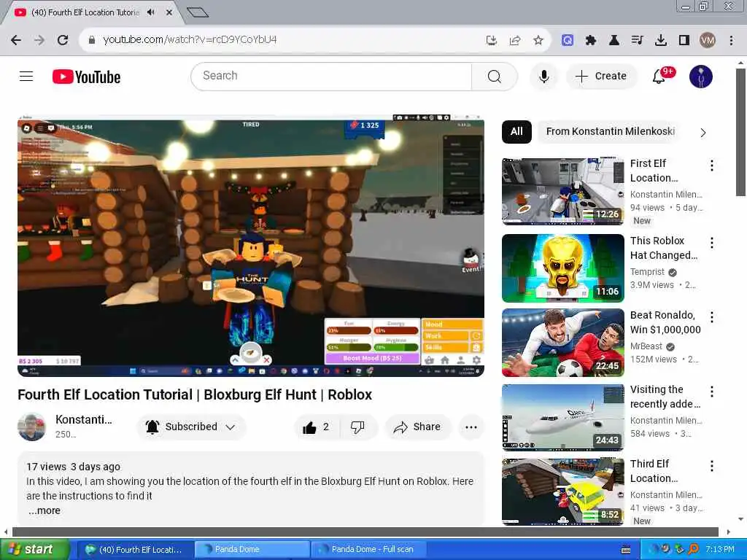Show more filter chips with right chevron
Screen dimensions: 747x560
pos(703,133)
